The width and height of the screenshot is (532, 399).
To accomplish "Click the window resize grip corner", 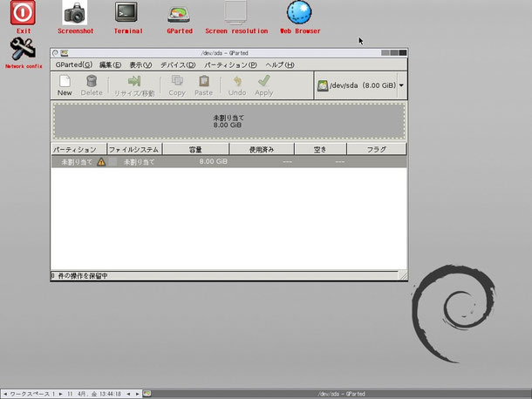I will (403, 275).
